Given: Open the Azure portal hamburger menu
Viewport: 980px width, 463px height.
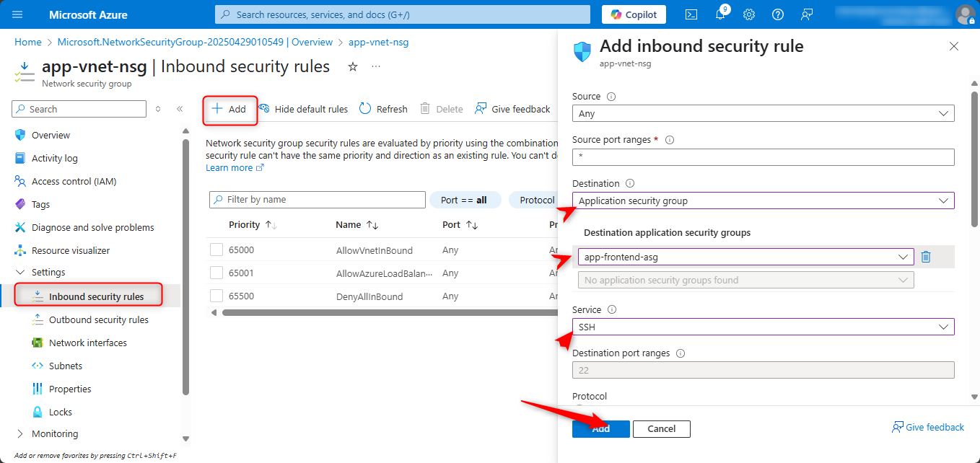Looking at the screenshot, I should tap(18, 14).
